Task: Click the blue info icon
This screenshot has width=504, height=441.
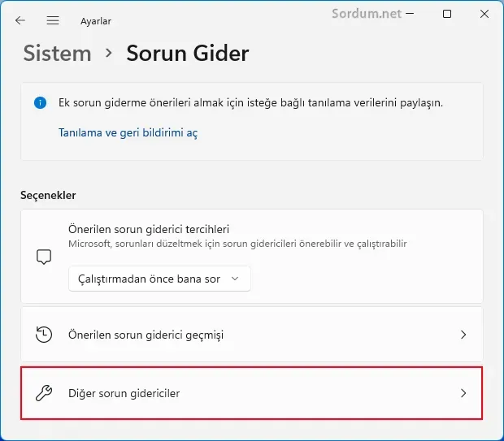Action: tap(40, 103)
